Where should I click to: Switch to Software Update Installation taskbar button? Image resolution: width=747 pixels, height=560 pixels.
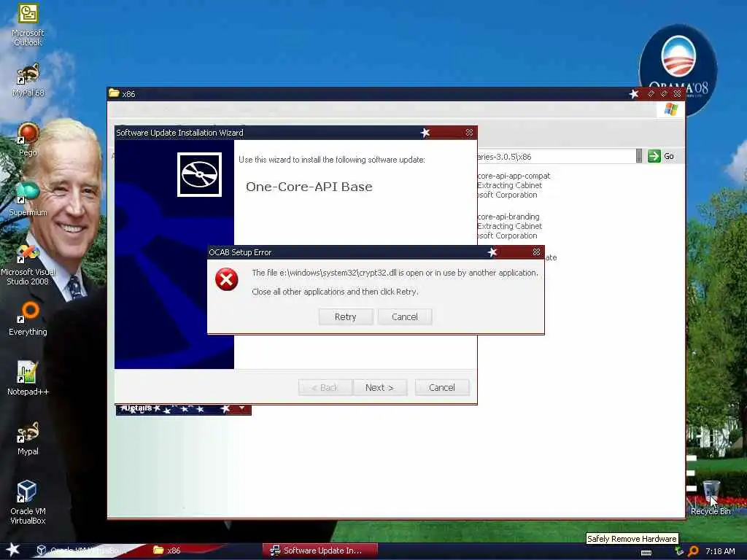320,551
